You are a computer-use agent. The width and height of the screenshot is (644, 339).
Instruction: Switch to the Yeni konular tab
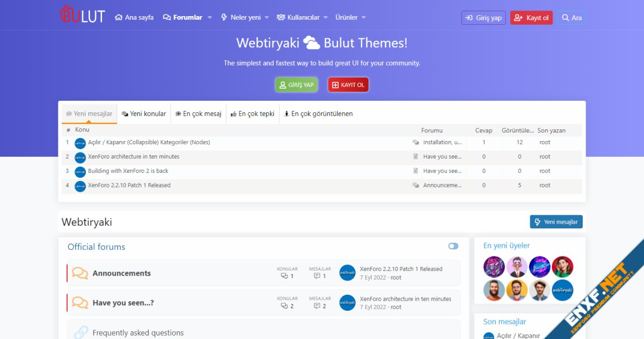coord(144,114)
